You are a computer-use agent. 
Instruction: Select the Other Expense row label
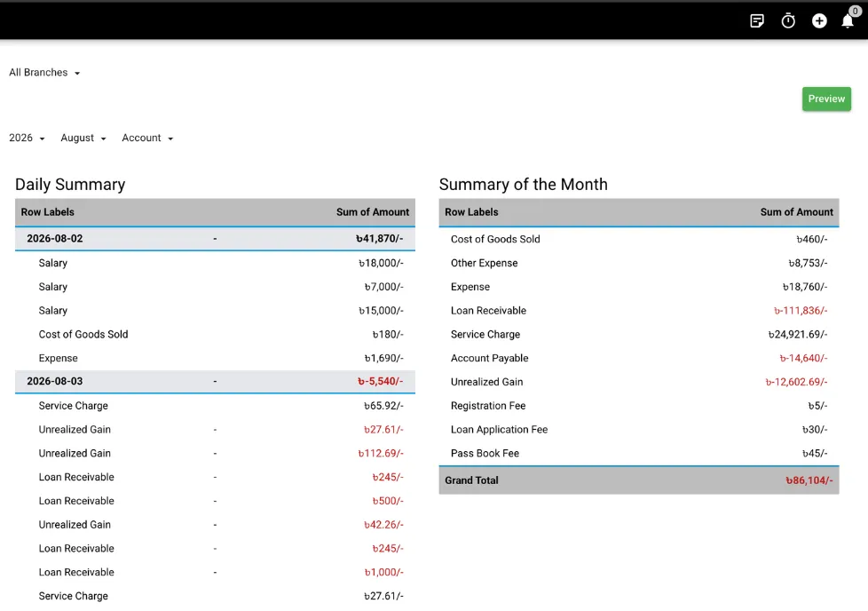[x=484, y=263]
